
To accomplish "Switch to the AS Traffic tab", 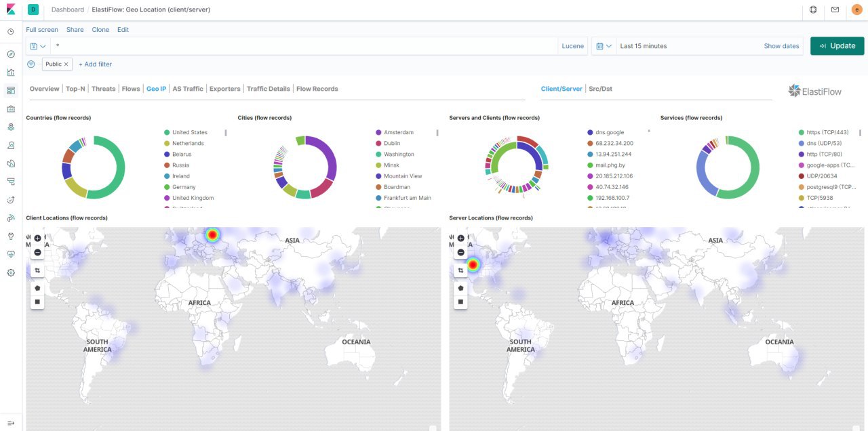I will click(188, 89).
